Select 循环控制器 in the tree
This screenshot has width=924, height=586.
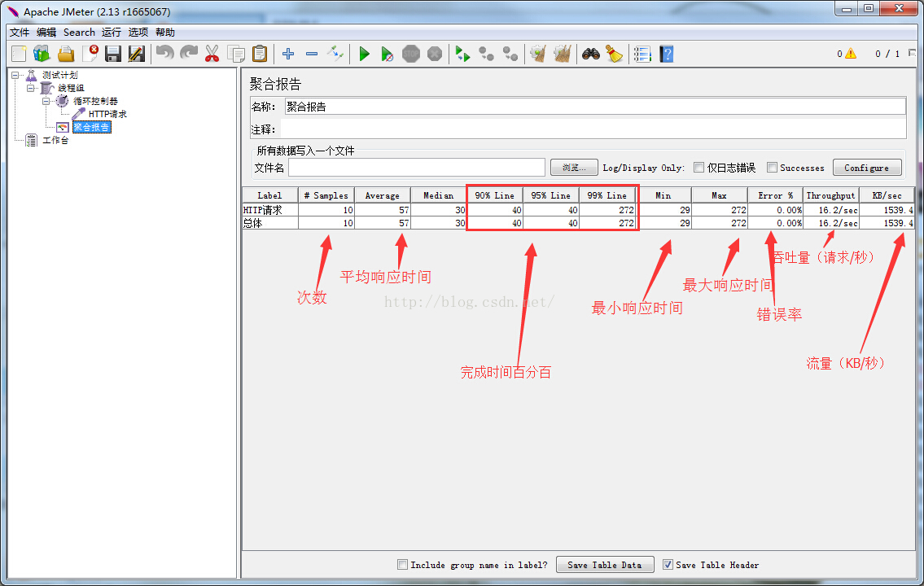point(95,101)
